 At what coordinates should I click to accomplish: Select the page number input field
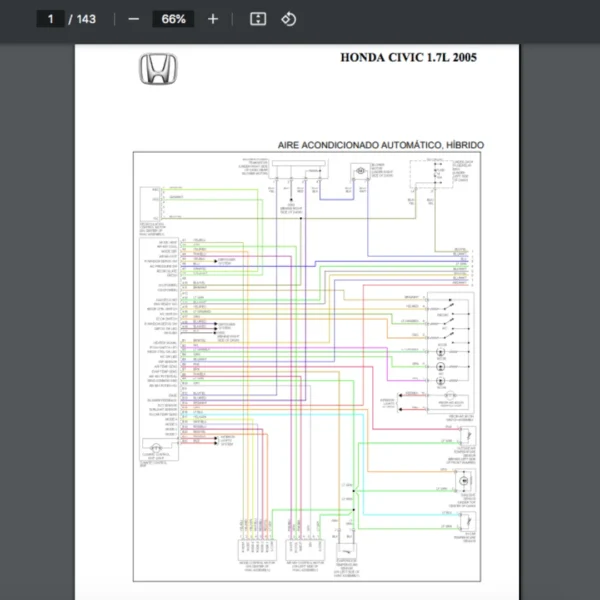pos(50,19)
